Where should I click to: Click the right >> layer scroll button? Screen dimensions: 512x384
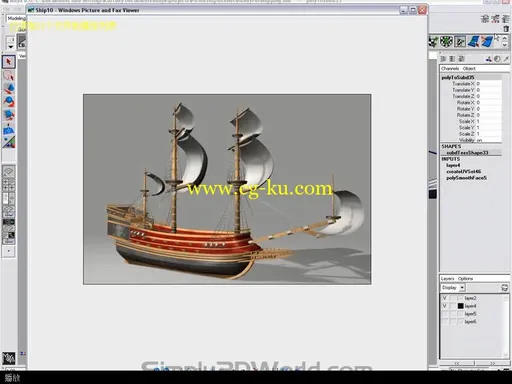[492, 363]
